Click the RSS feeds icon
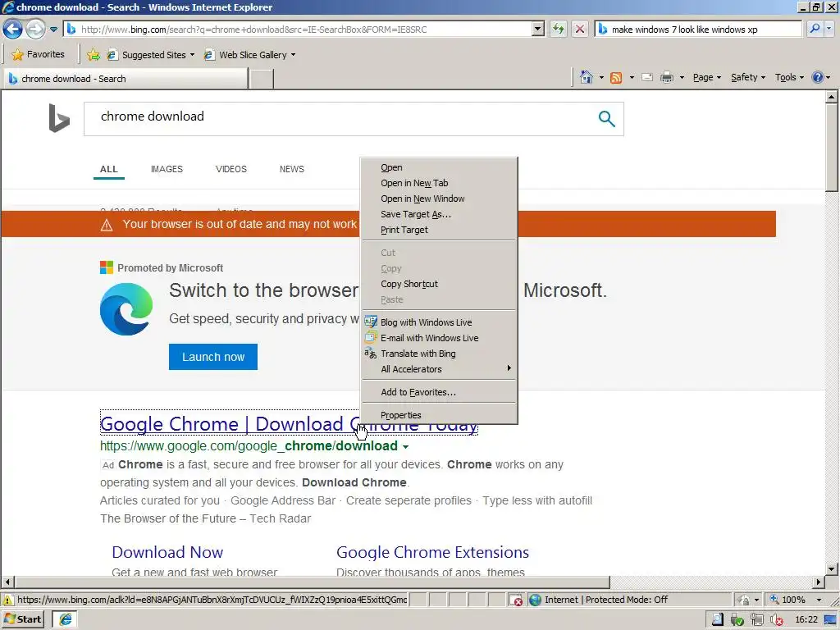 point(616,78)
